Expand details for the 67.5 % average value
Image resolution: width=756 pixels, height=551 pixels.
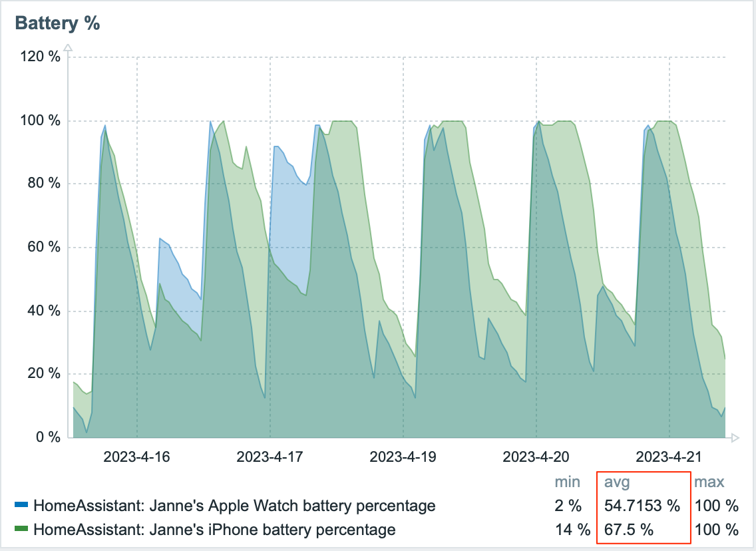(628, 530)
